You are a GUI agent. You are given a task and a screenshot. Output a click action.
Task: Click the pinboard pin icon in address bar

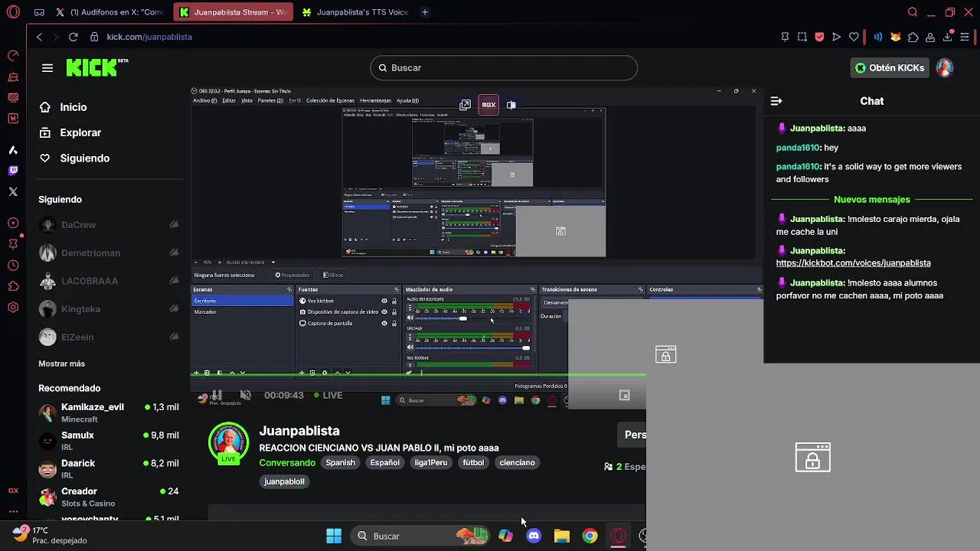pos(785,37)
